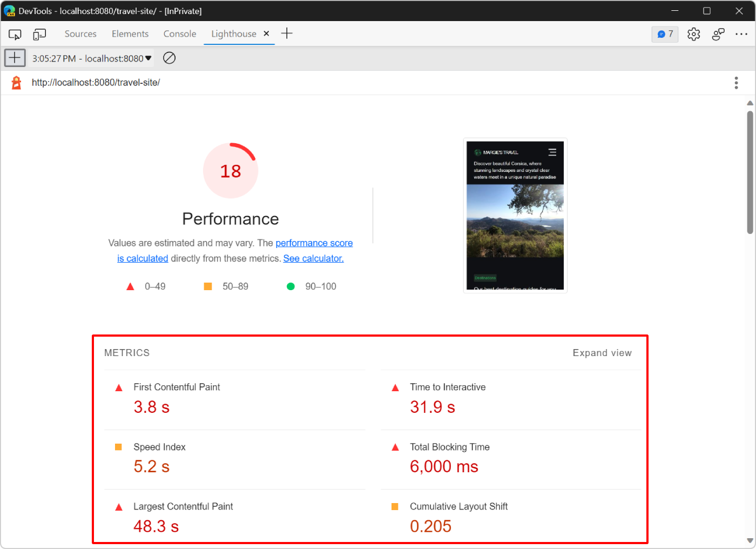Select the inspect element tool

pos(15,34)
